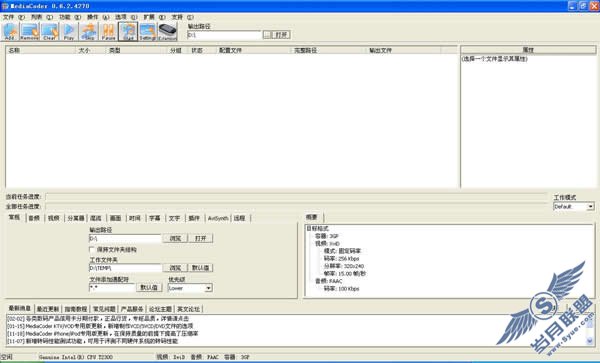Image resolution: width=600 pixels, height=363 pixels.
Task: Open the 支持 menu
Action: tap(182, 17)
